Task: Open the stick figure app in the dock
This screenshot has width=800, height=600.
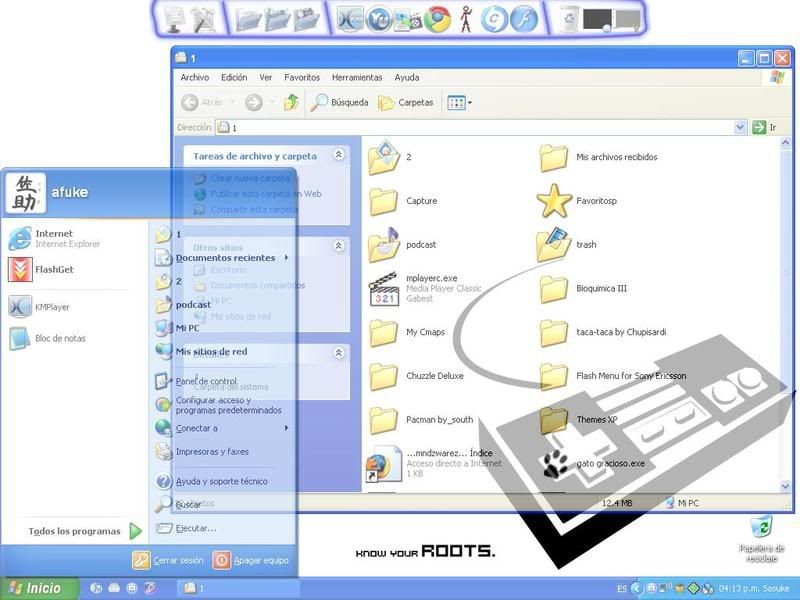Action: click(x=466, y=19)
